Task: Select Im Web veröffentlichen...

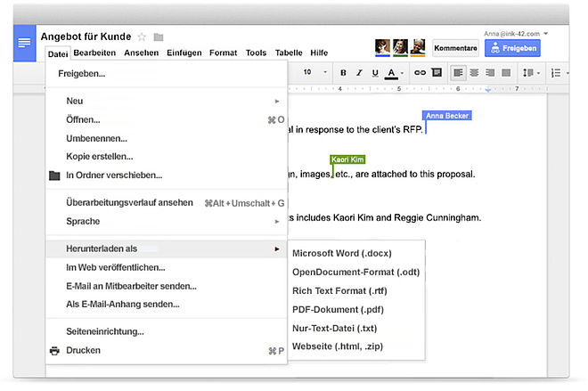Action: point(167,267)
